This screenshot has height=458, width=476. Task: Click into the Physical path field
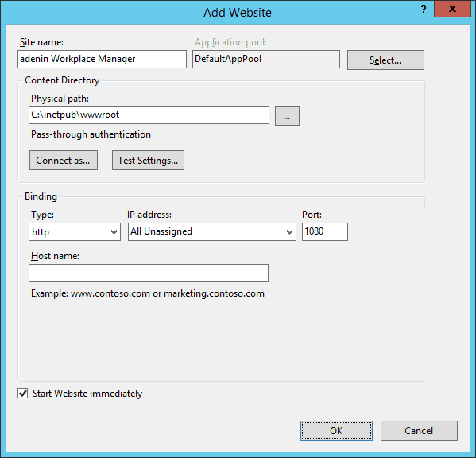click(x=149, y=114)
